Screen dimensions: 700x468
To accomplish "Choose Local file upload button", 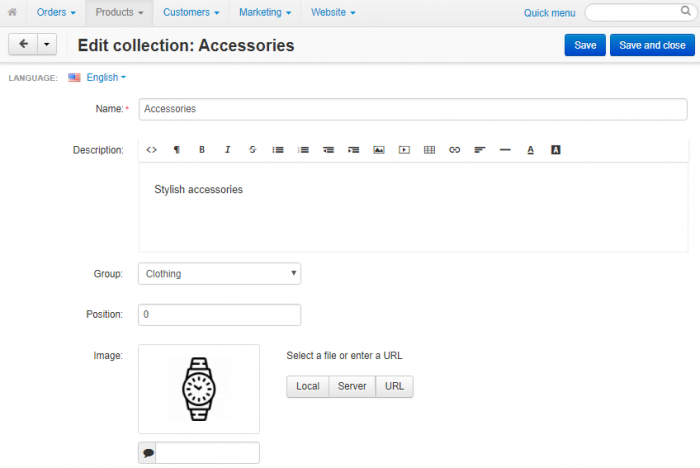I will pos(308,386).
